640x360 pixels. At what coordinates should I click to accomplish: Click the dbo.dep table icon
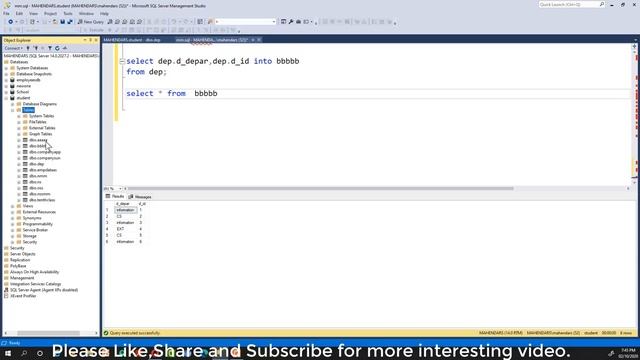tap(25, 164)
